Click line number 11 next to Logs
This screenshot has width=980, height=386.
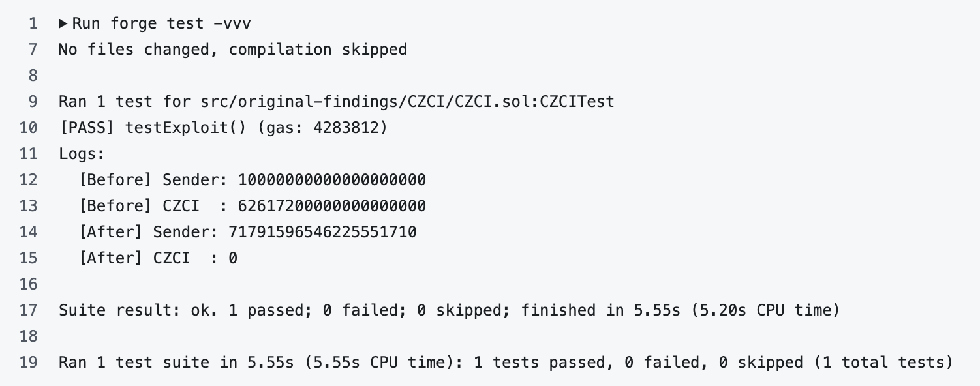tap(29, 154)
